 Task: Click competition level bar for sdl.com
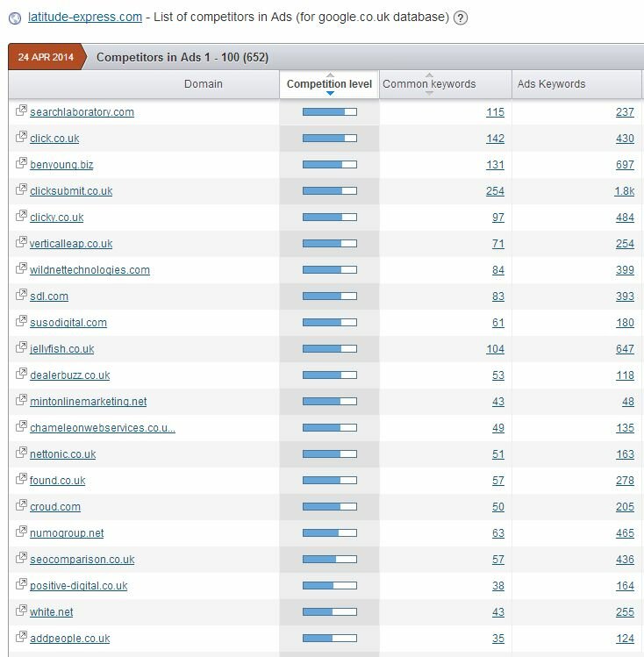tap(330, 296)
